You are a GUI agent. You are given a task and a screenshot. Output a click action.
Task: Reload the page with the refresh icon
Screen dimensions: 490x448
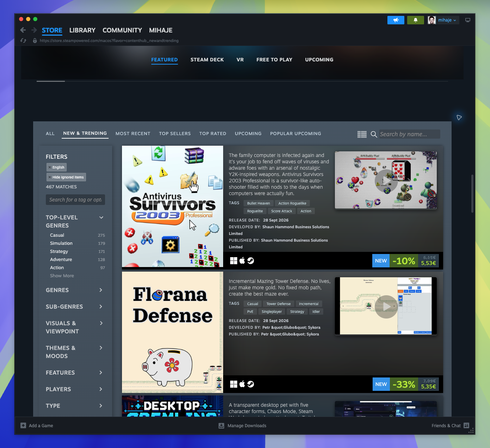tap(23, 41)
